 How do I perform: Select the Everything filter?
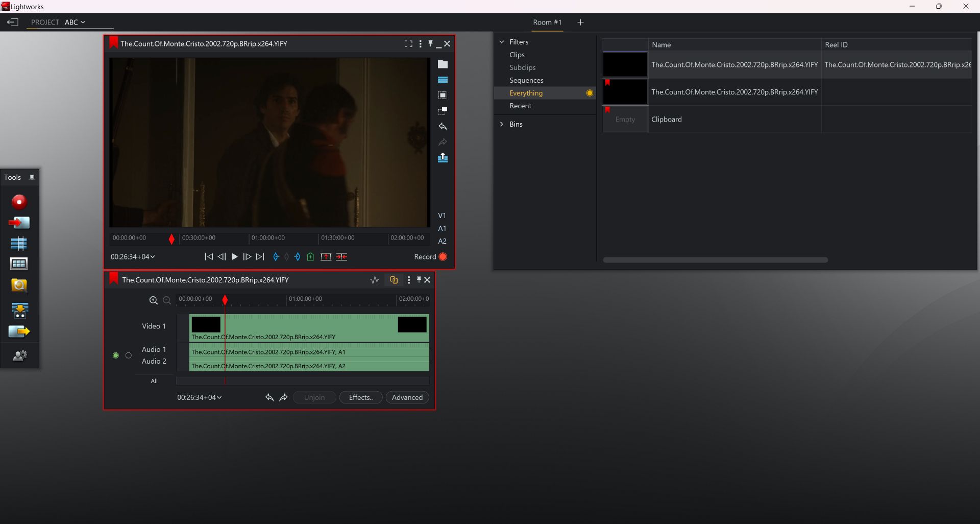[545, 93]
